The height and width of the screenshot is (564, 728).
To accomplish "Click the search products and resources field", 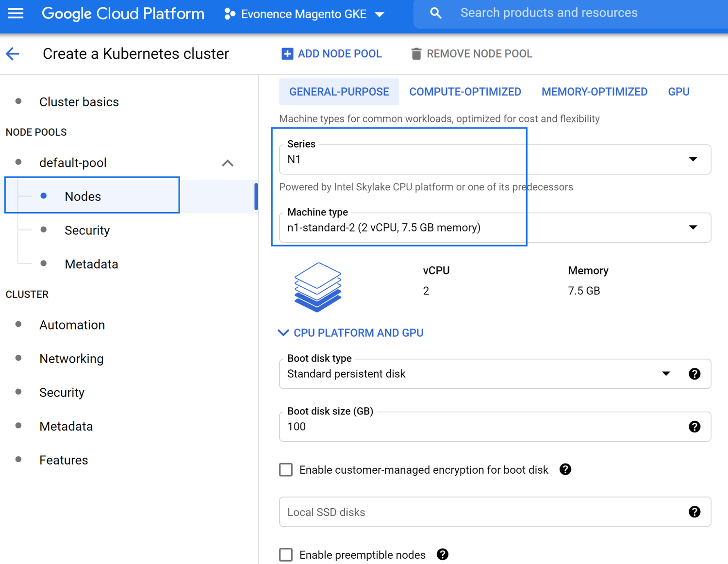I will coord(570,13).
